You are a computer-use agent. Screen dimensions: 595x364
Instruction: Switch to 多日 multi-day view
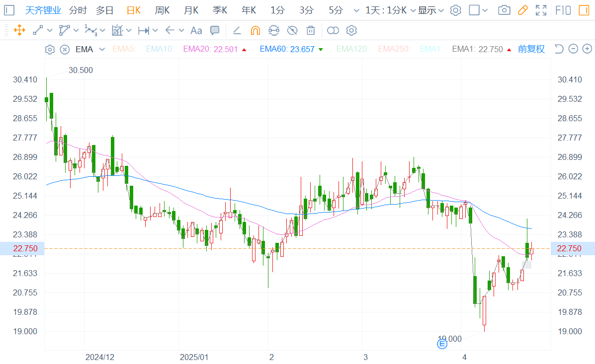(x=104, y=10)
